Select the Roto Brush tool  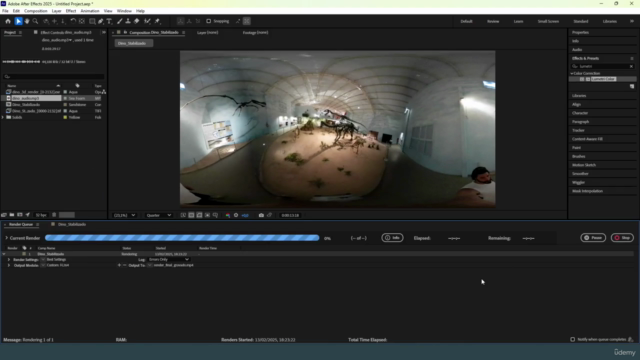(147, 21)
